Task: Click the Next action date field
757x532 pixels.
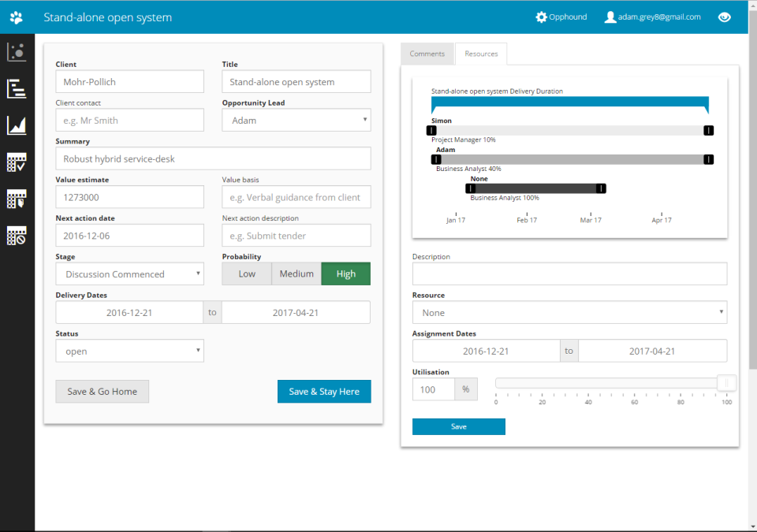Action: pos(130,236)
